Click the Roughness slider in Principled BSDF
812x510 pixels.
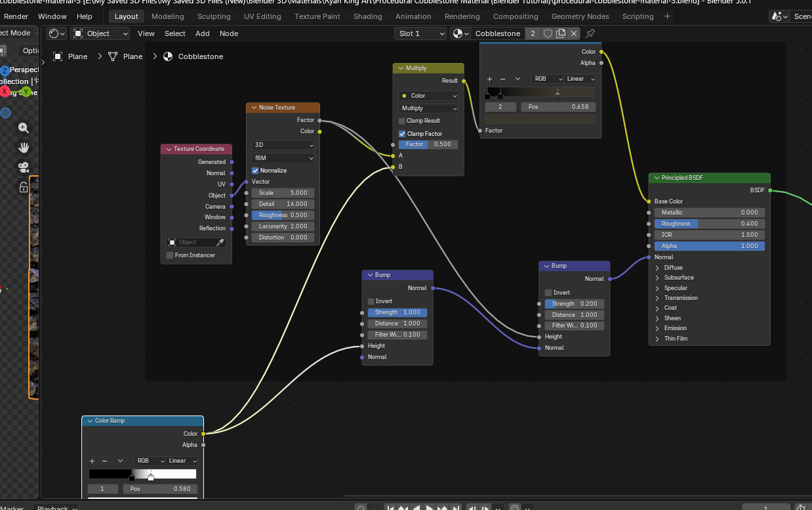click(x=709, y=224)
